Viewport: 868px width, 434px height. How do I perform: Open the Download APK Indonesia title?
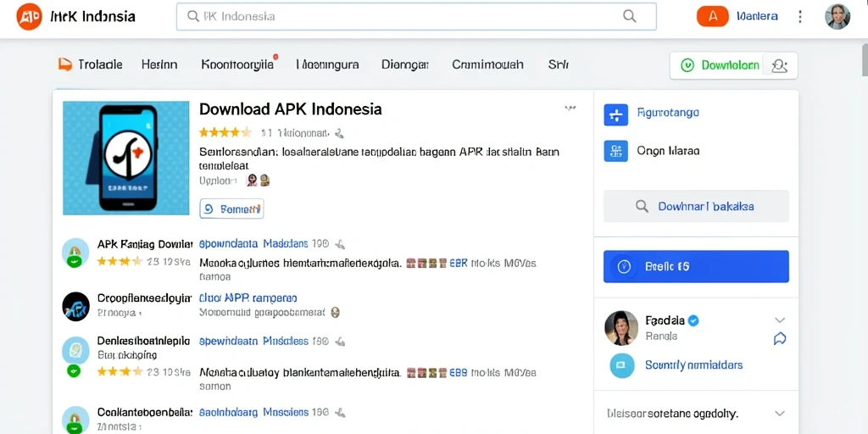290,108
